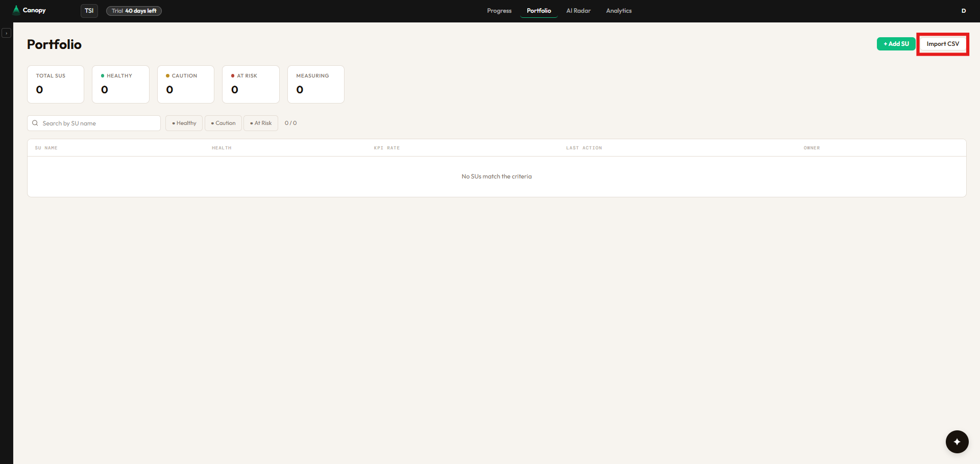
Task: Switch to the Analytics tab
Action: pyautogui.click(x=619, y=11)
